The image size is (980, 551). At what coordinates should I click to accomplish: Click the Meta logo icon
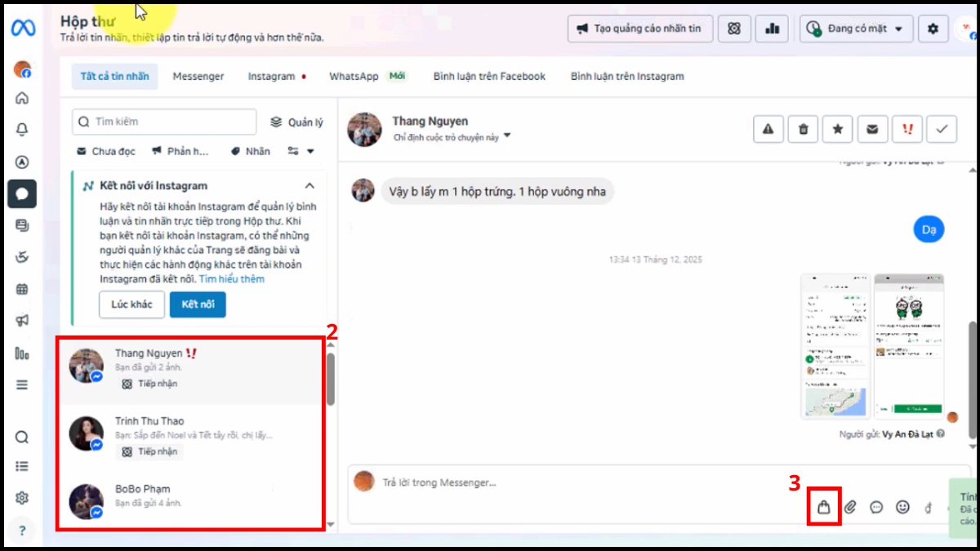[x=21, y=29]
